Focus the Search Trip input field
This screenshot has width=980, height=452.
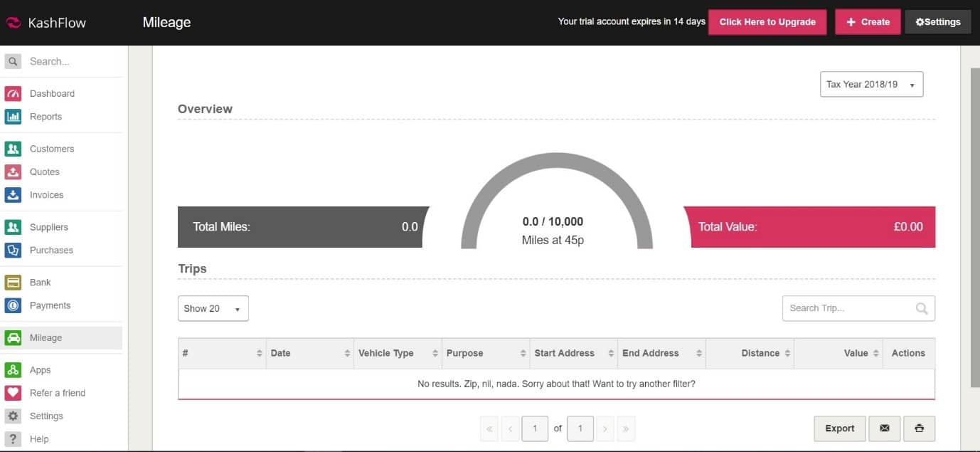[846, 308]
